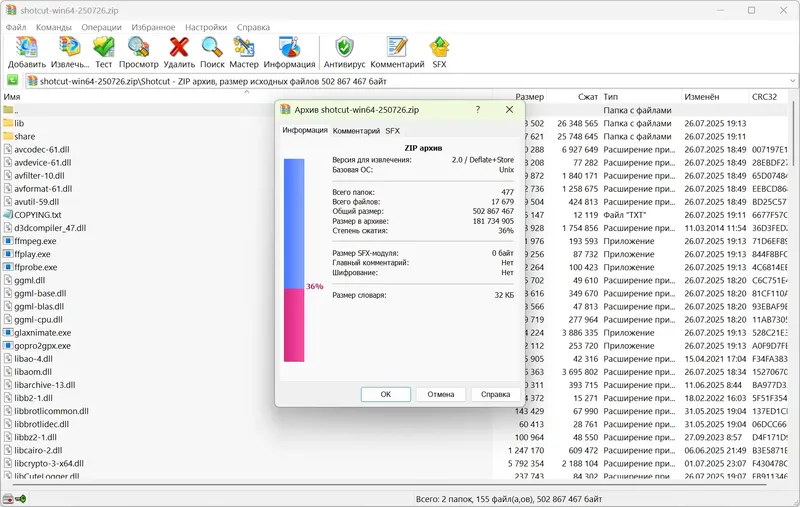
Task: Open the Справка menu
Action: pos(253,27)
